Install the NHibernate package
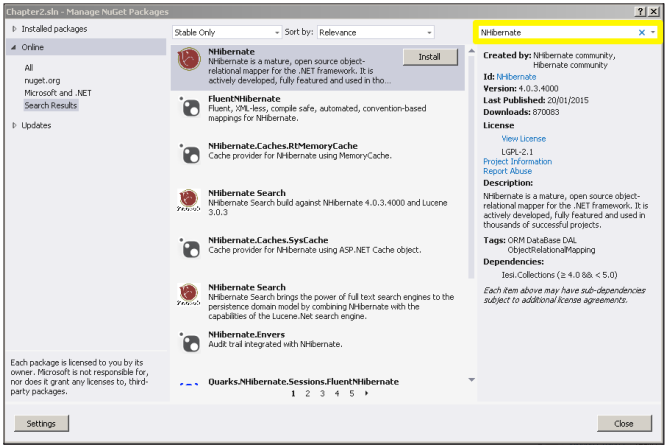The image size is (667, 447). (430, 57)
